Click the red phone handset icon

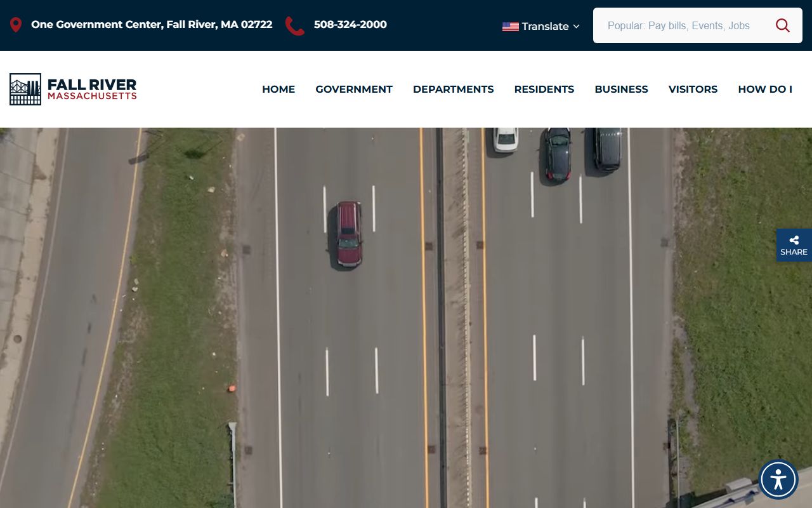294,25
